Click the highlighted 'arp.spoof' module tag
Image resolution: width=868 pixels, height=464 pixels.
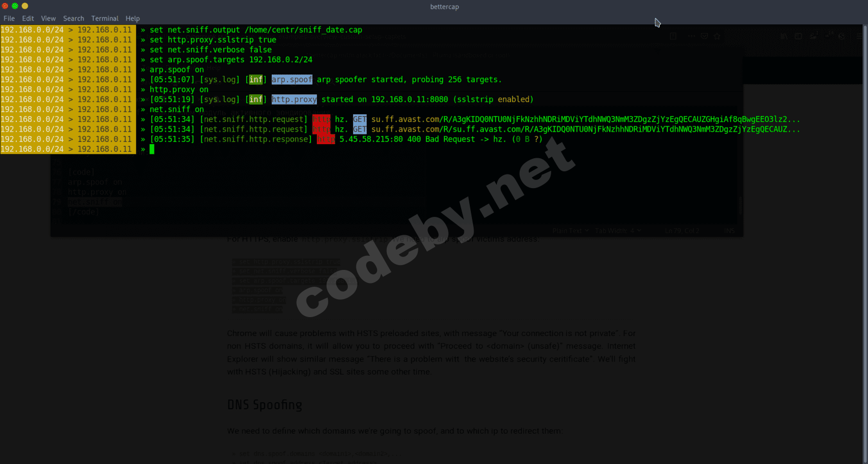(x=292, y=80)
